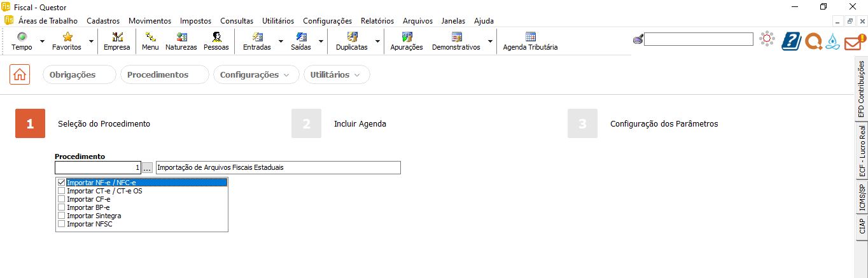The image size is (868, 278).
Task: Click the toolbar search input box
Action: click(699, 39)
